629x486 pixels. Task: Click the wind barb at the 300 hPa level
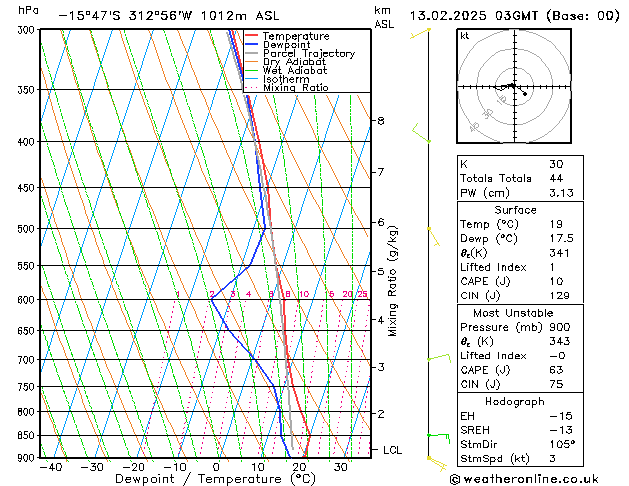pos(420,34)
